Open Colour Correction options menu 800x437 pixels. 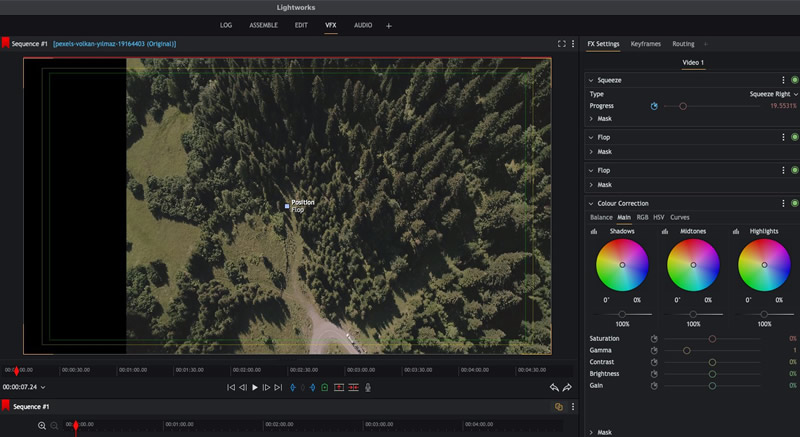point(783,203)
